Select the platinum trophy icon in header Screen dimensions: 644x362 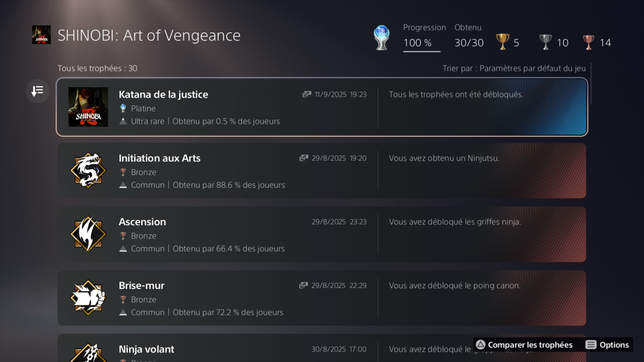click(382, 38)
